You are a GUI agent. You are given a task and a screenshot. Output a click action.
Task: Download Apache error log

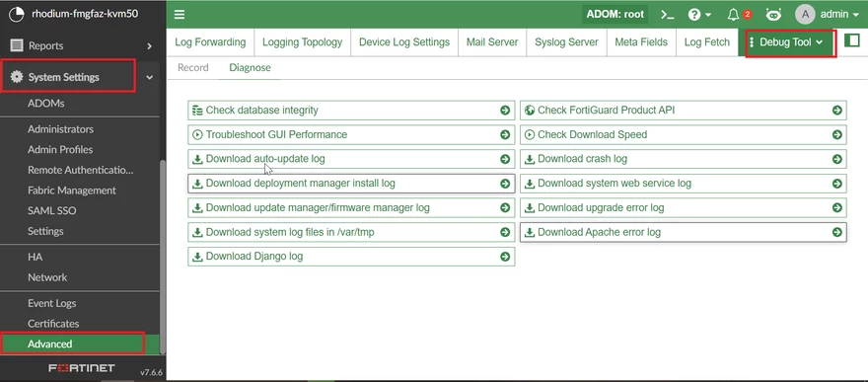coord(684,232)
